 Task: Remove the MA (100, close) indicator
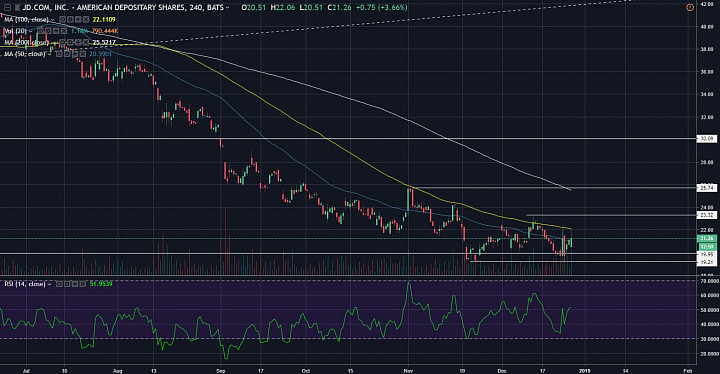[x=86, y=20]
